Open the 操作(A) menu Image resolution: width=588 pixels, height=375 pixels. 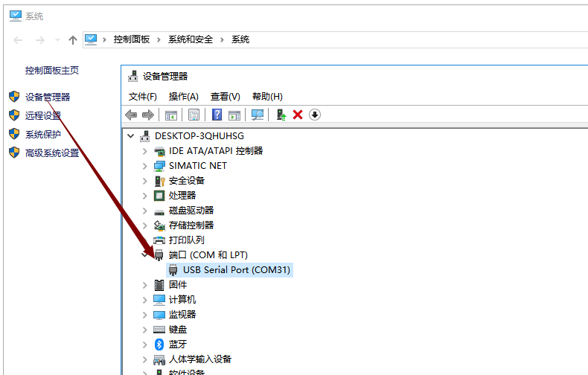(183, 97)
